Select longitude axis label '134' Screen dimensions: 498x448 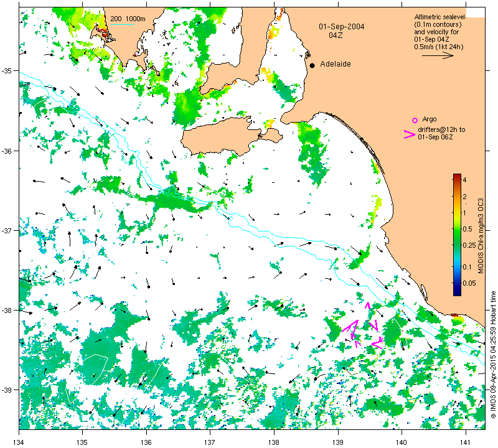pos(19,442)
